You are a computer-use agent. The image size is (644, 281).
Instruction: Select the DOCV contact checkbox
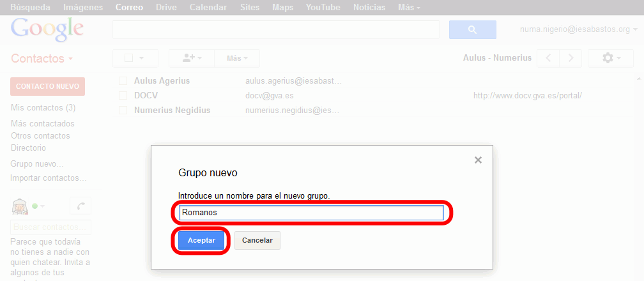tap(123, 95)
